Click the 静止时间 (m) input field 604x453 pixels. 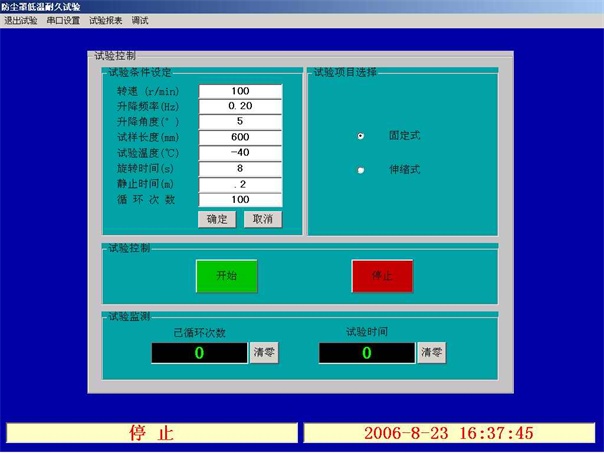[240, 185]
